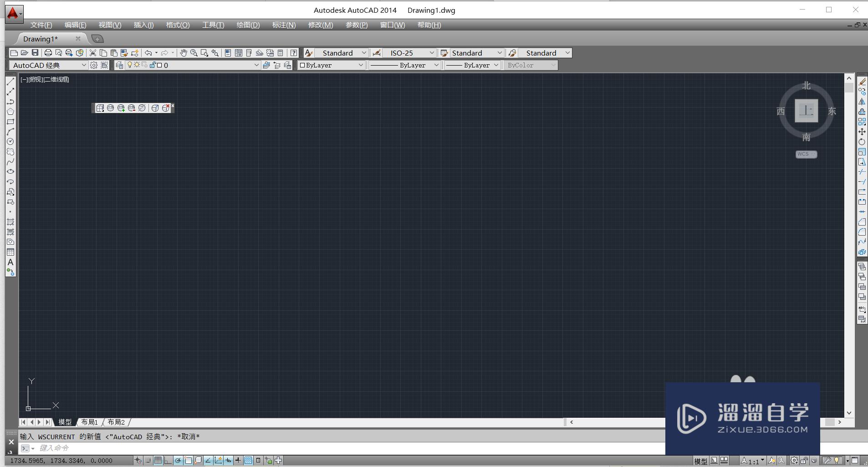Open Layer Properties Manager icon
This screenshot has width=868, height=467.
coord(119,65)
